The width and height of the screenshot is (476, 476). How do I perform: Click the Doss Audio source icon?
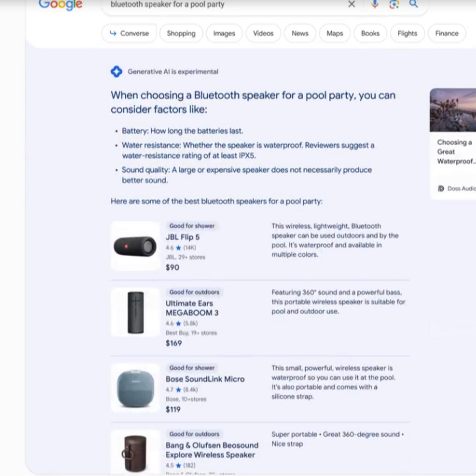441,188
